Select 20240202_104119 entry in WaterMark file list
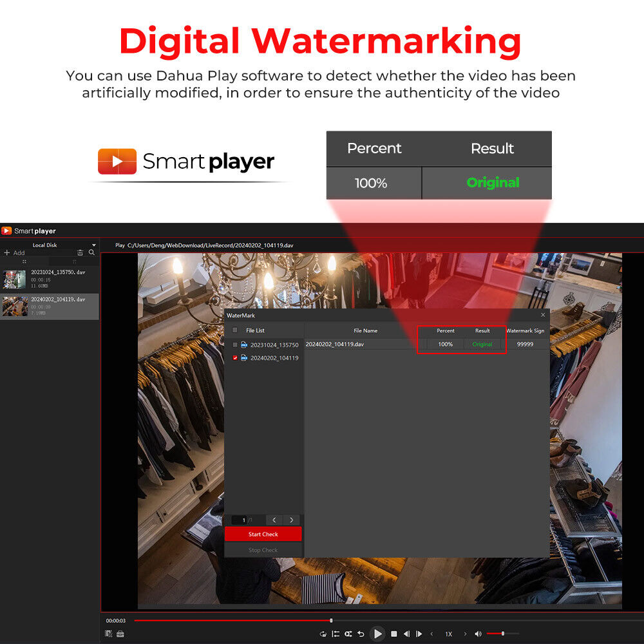Viewport: 644px width, 644px height. [274, 357]
